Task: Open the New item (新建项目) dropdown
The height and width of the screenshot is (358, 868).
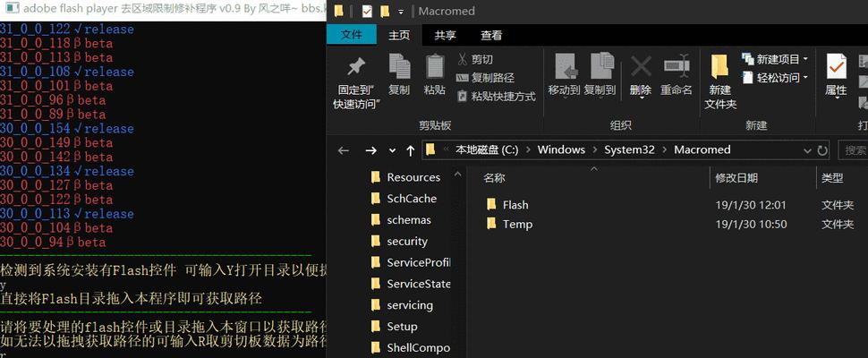Action: (x=775, y=59)
